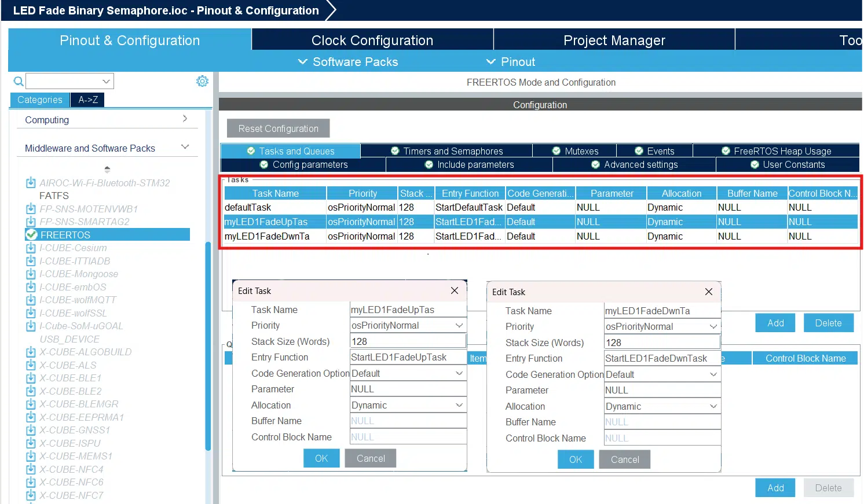The image size is (864, 504).
Task: Open Code Generation Option dropdown in left dialog
Action: click(408, 373)
